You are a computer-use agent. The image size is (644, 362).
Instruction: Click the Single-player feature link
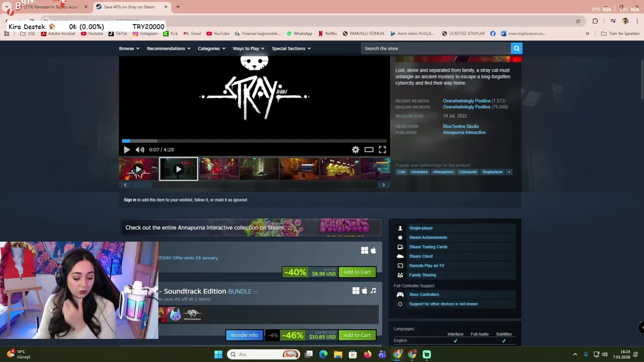tap(421, 228)
